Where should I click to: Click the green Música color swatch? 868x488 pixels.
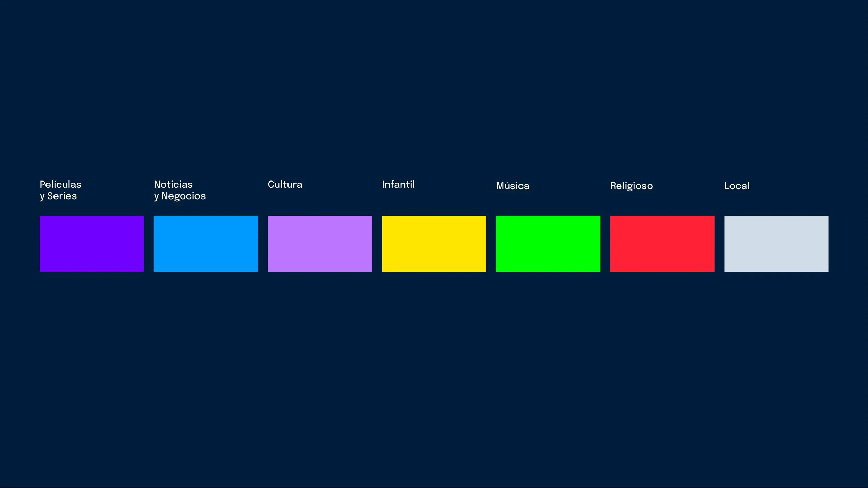coord(548,244)
